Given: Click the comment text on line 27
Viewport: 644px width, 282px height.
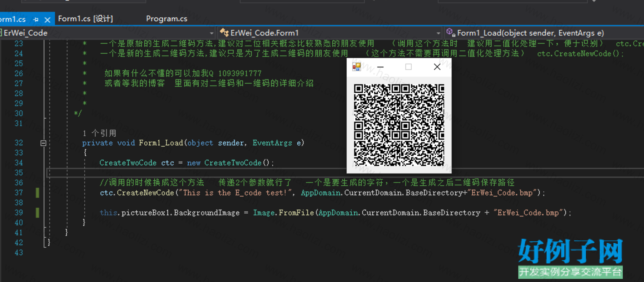Looking at the screenshot, I should 209,83.
